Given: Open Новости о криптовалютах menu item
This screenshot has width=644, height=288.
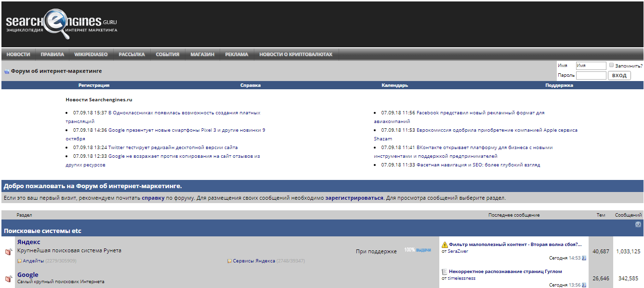Looking at the screenshot, I should pos(296,55).
